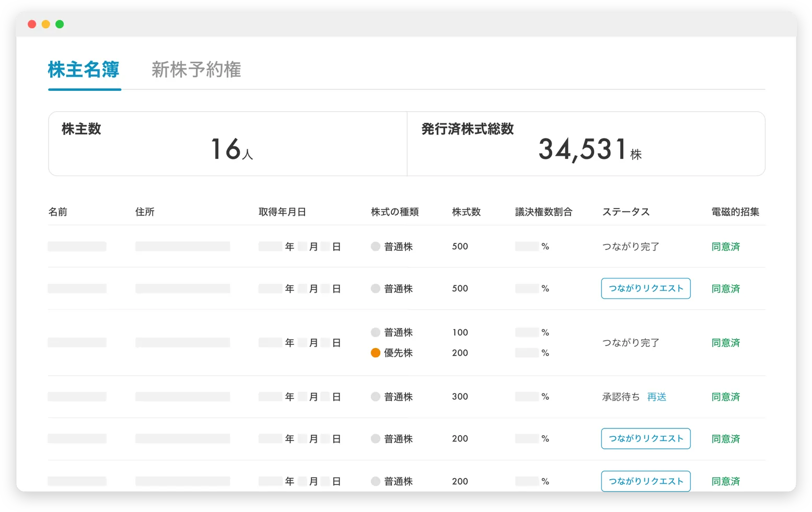This screenshot has width=812, height=512.
Task: Switch to the 新株予約権 tab
Action: pyautogui.click(x=196, y=69)
